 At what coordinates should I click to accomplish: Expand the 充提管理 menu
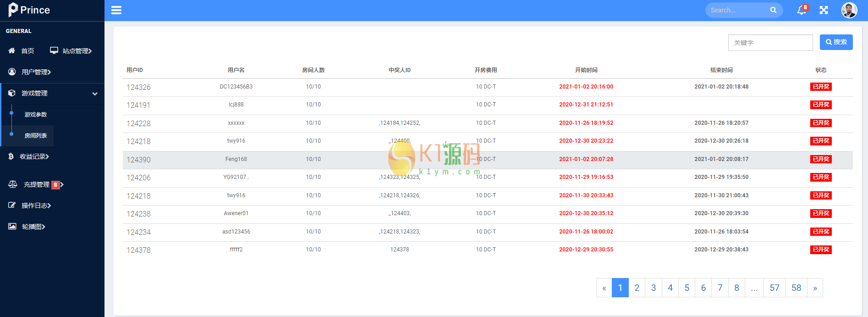pyautogui.click(x=37, y=184)
